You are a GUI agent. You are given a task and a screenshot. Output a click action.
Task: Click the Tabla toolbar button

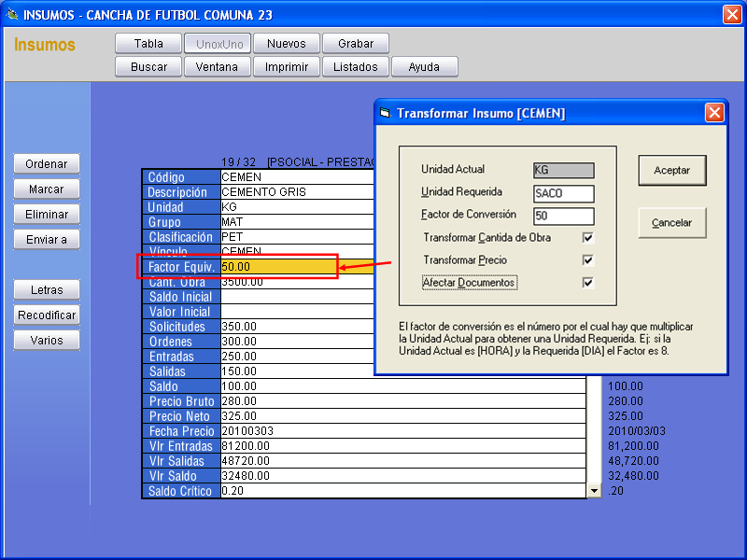coord(148,44)
